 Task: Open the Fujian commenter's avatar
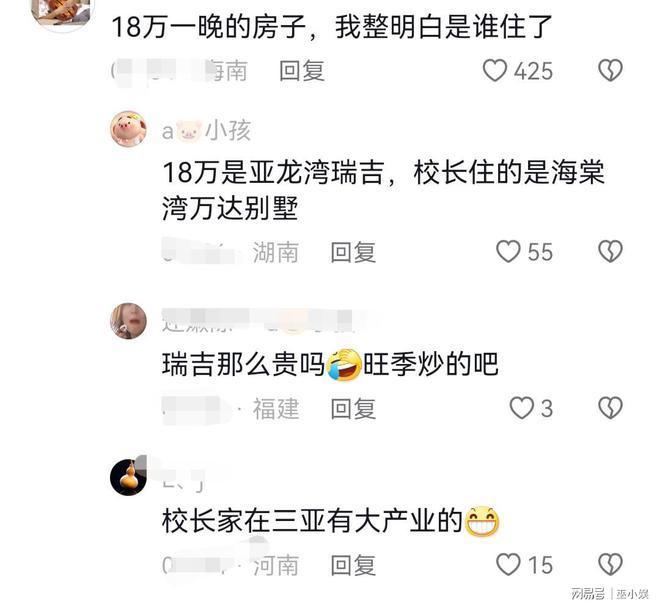(128, 321)
